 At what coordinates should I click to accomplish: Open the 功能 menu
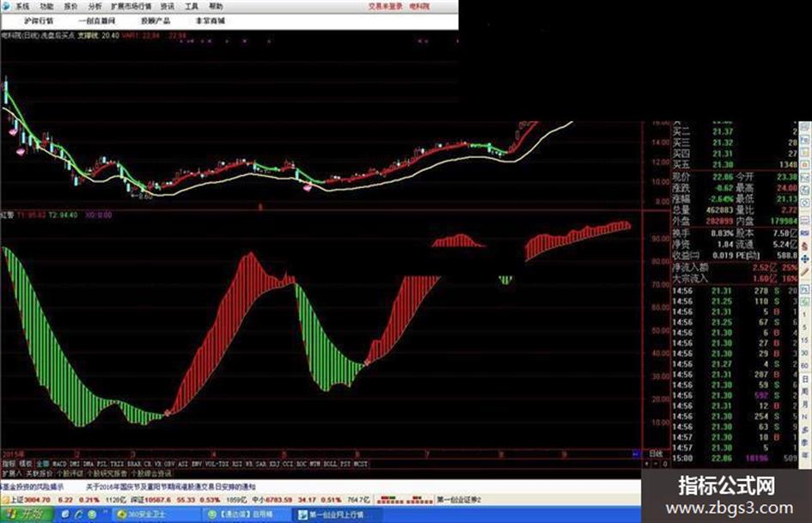point(46,7)
